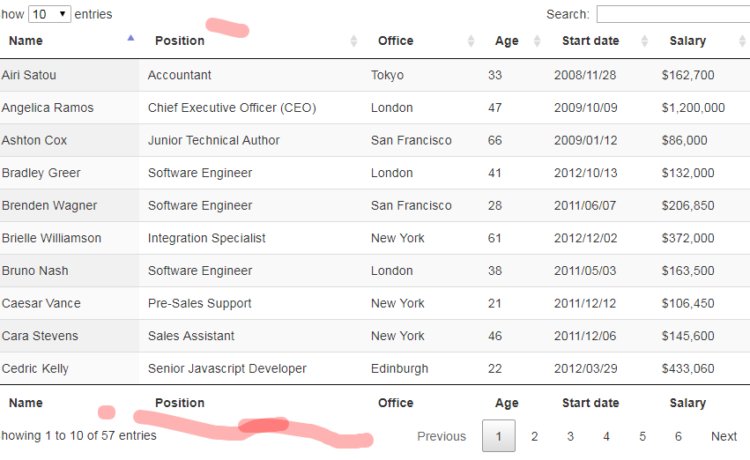Click the $86,000 salary cell
This screenshot has height=460, width=750.
tap(702, 140)
